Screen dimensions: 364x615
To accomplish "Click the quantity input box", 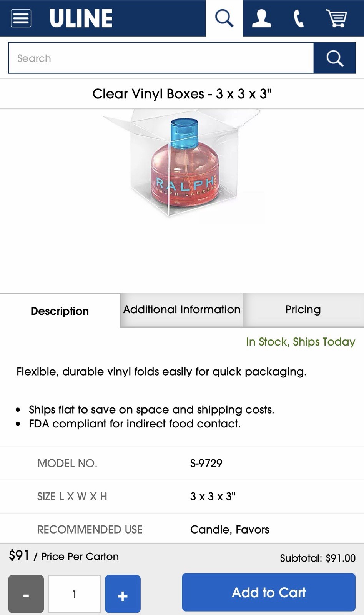I will click(74, 594).
